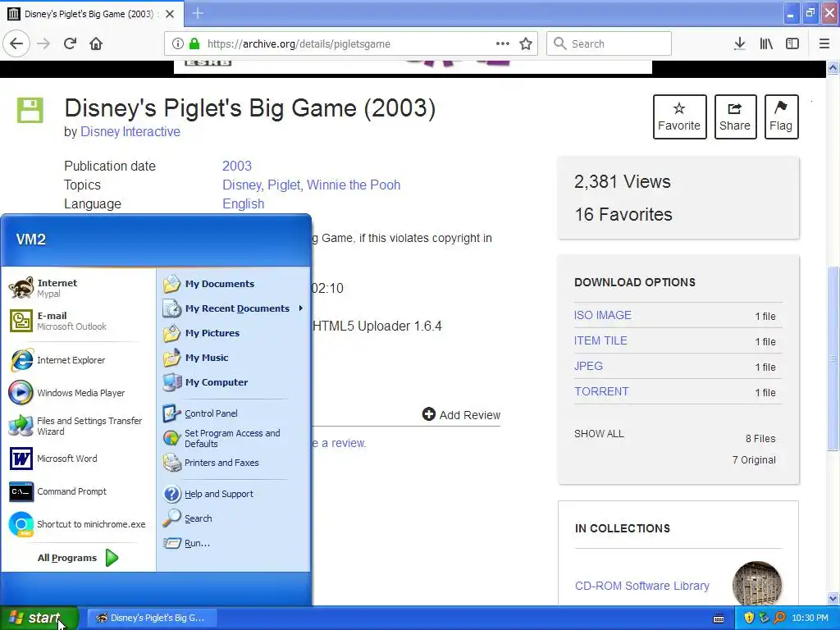Open the Run... dialog
The height and width of the screenshot is (630, 840).
(234, 543)
